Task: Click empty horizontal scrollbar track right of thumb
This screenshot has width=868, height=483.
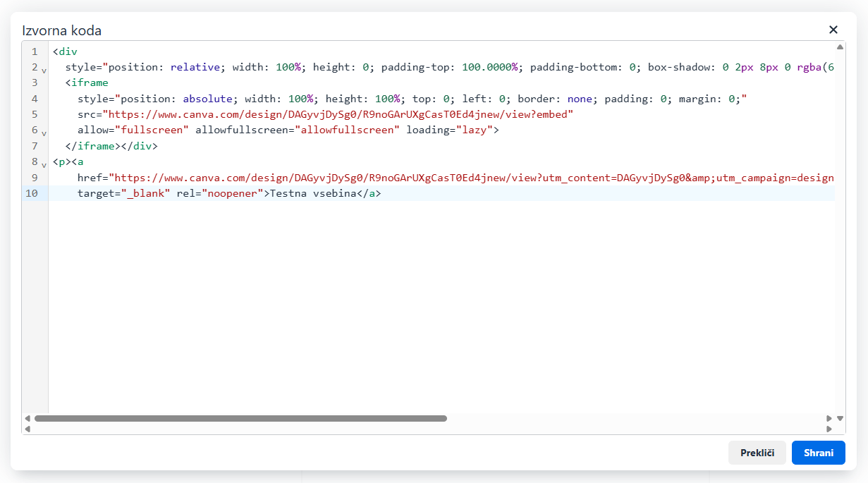Action: tap(635, 418)
